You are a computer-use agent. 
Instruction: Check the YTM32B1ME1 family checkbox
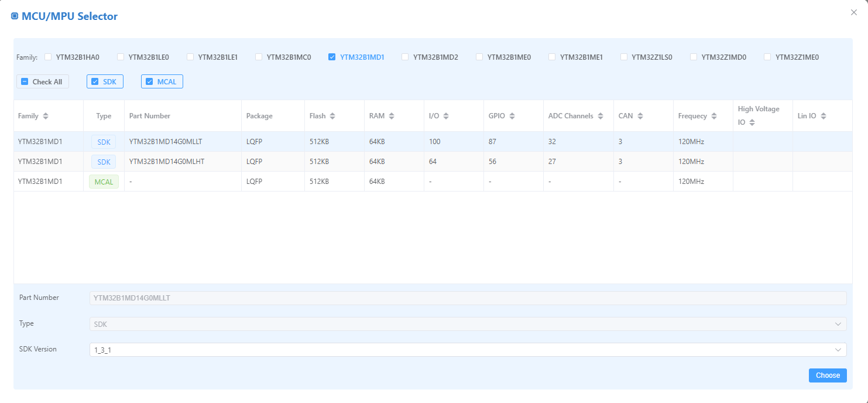[x=552, y=57]
